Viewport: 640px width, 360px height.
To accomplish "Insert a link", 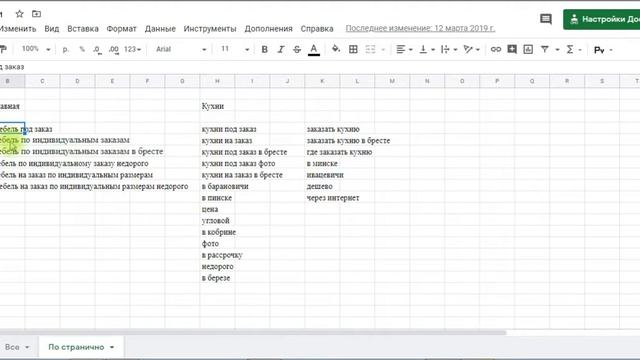I will click(496, 49).
